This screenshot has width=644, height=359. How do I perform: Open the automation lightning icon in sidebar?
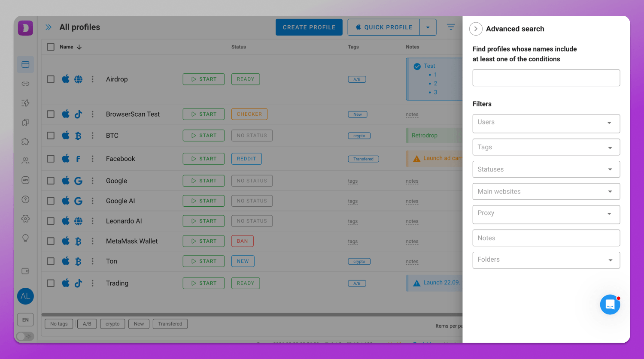pos(25,103)
